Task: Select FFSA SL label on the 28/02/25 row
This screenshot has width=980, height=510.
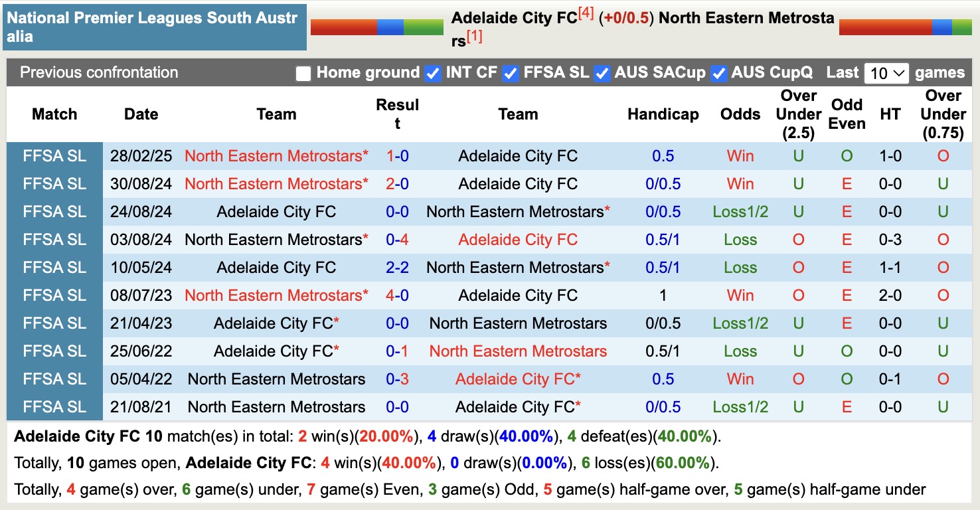Action: pos(54,156)
